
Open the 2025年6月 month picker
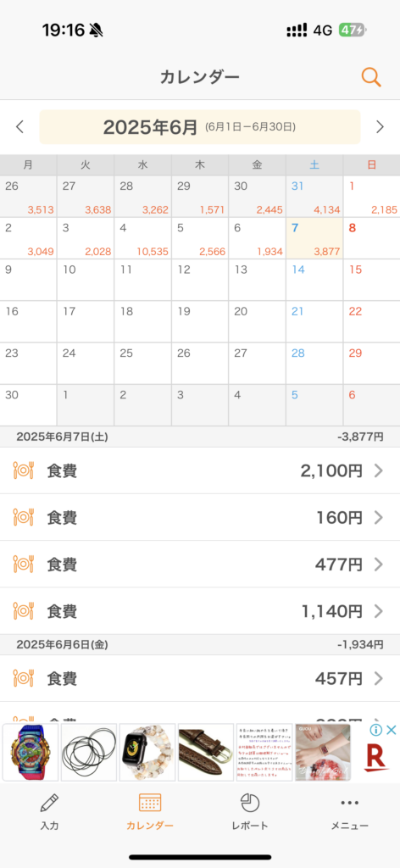(200, 127)
